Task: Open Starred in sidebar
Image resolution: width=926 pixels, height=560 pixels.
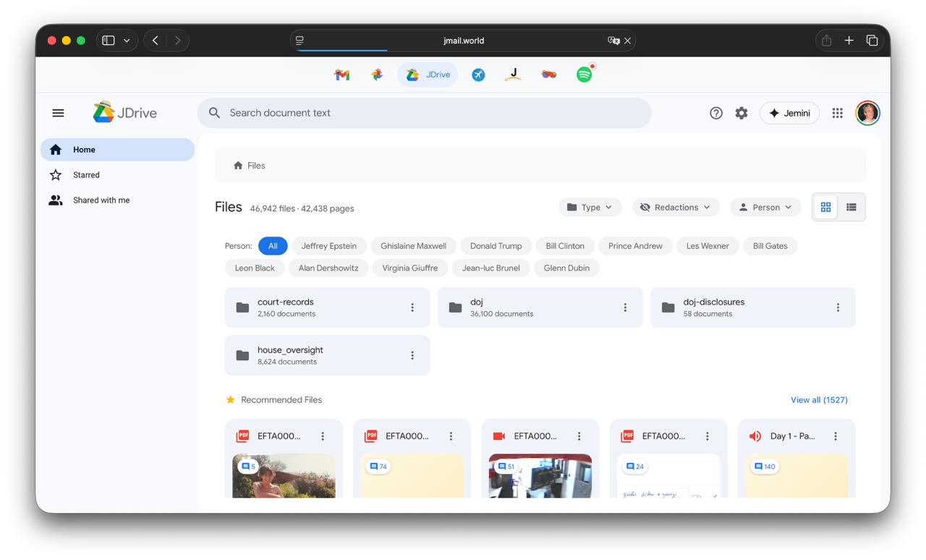Action: pyautogui.click(x=117, y=175)
